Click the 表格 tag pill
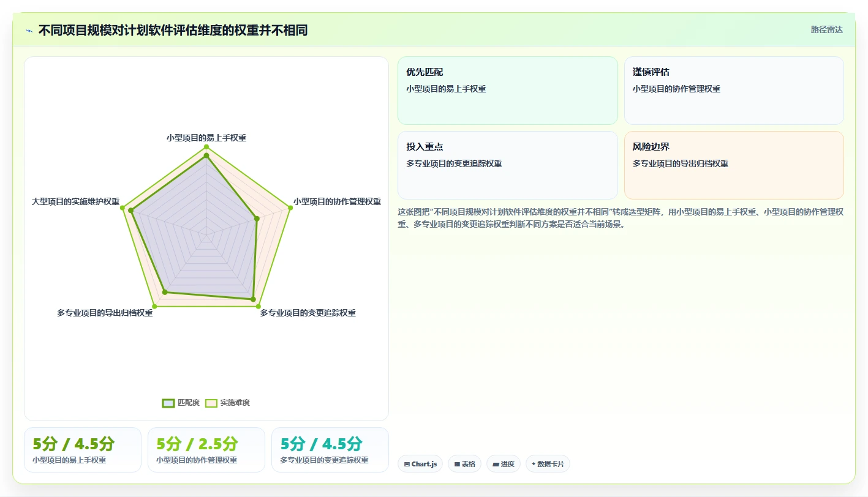Viewport: 868px width, 497px height. coord(465,464)
